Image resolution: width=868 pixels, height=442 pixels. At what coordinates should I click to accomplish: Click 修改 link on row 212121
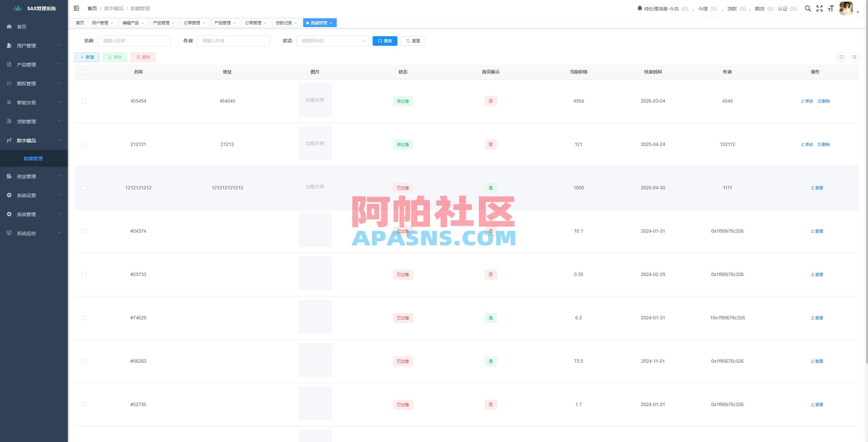coord(807,144)
